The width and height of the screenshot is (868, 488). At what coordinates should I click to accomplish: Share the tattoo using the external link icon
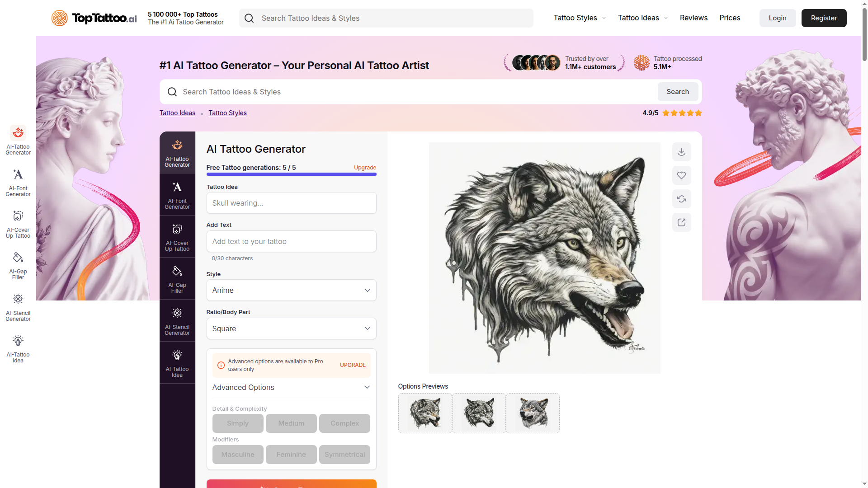[681, 222]
